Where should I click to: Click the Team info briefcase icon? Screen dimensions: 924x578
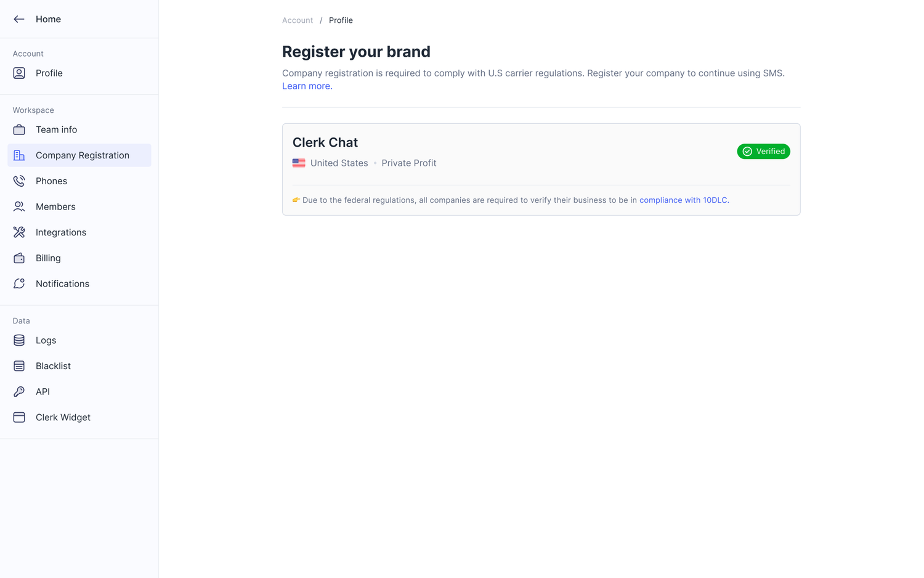(19, 129)
